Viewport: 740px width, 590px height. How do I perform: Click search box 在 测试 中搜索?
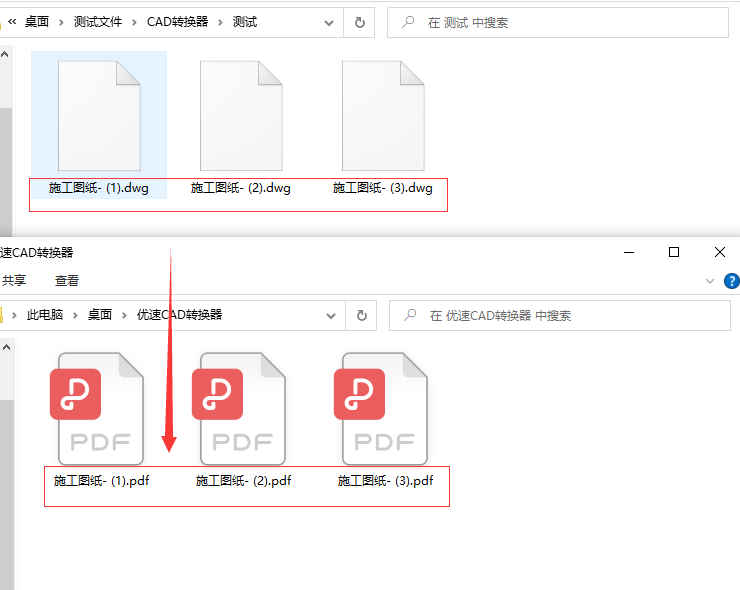[558, 22]
